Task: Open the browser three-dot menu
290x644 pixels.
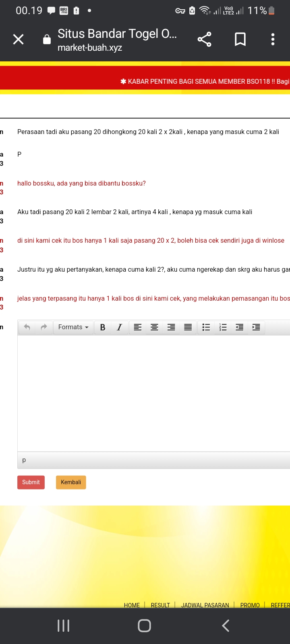Action: tap(273, 39)
